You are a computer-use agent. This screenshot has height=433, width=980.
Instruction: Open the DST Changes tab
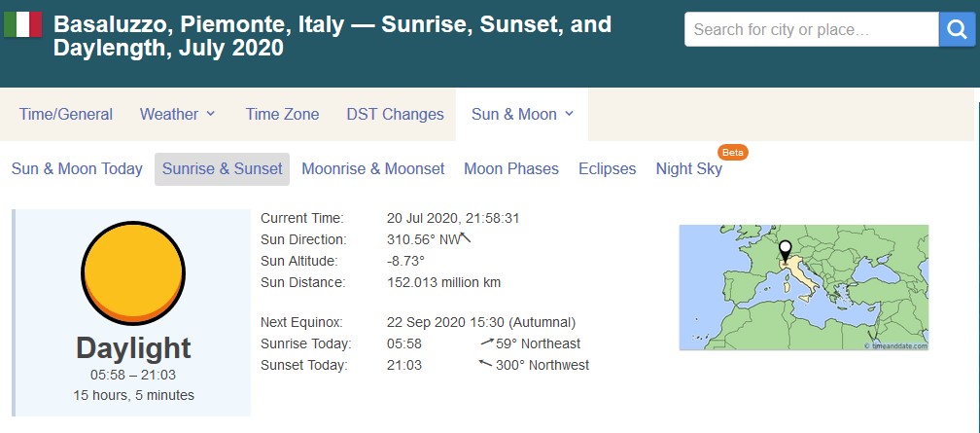395,114
